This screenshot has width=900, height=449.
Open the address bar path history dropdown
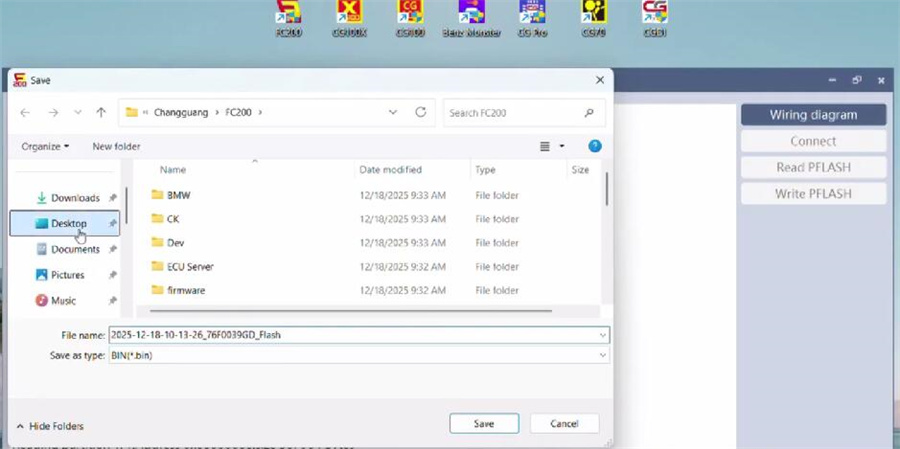pyautogui.click(x=393, y=113)
